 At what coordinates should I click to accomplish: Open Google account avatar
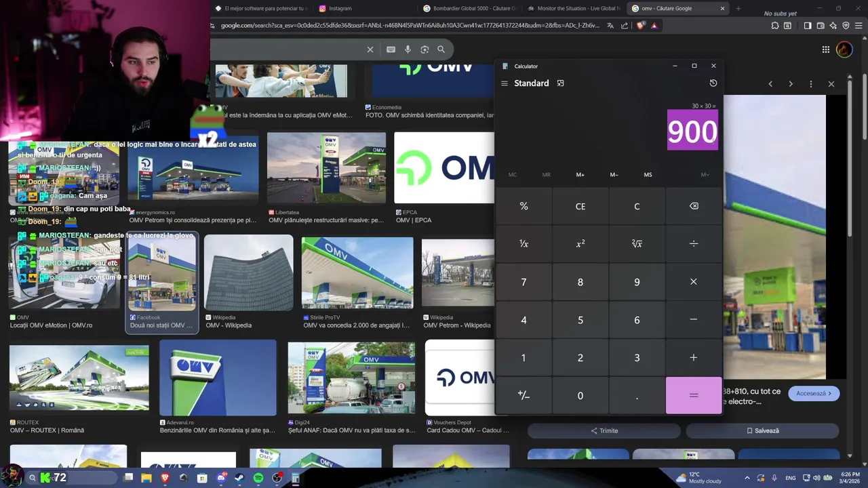[x=844, y=49]
